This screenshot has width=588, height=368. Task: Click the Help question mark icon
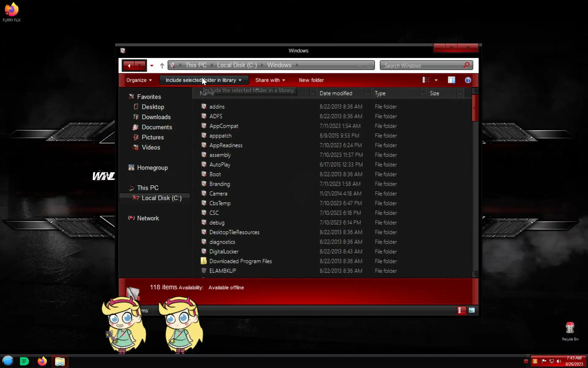[x=468, y=80]
